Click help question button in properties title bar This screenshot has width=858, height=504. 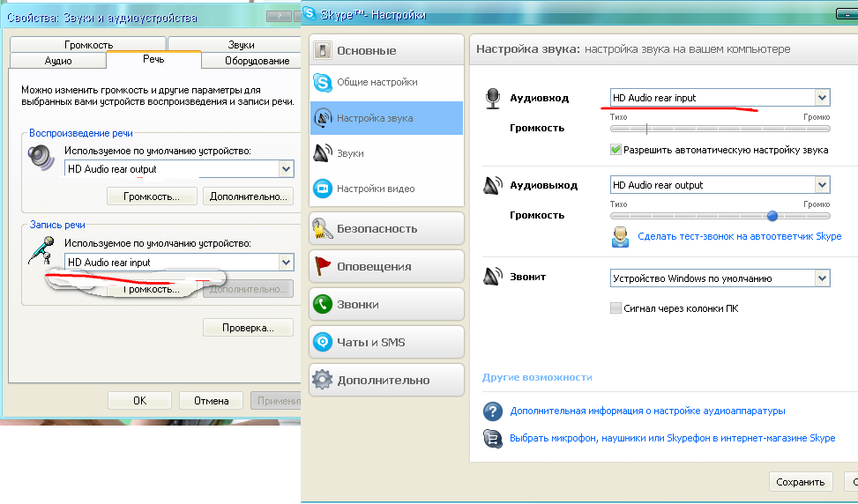(x=279, y=17)
